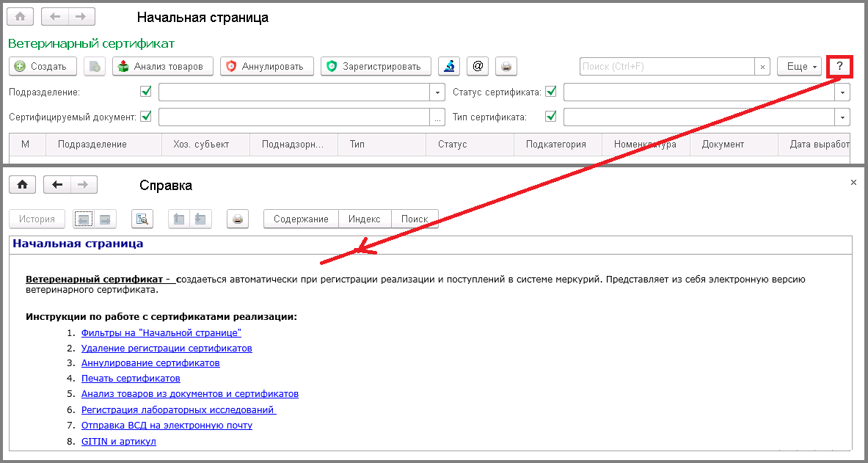Click the forward arrow in Справка window

84,185
